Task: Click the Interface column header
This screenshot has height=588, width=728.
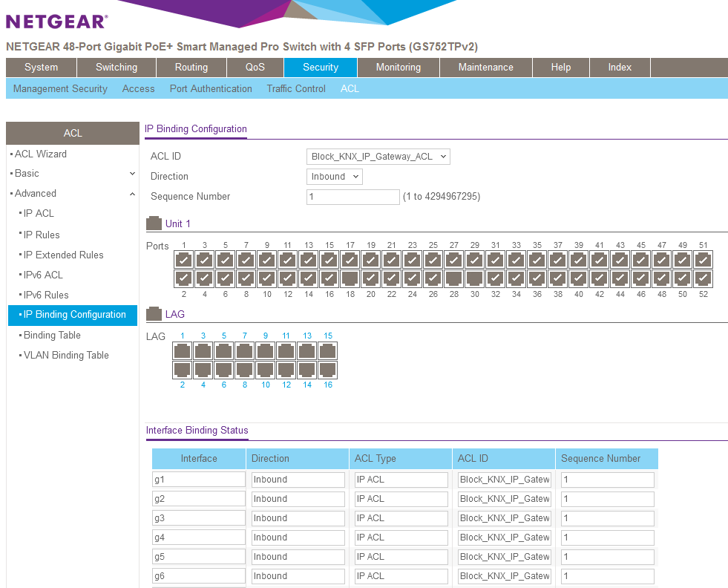Action: click(199, 458)
